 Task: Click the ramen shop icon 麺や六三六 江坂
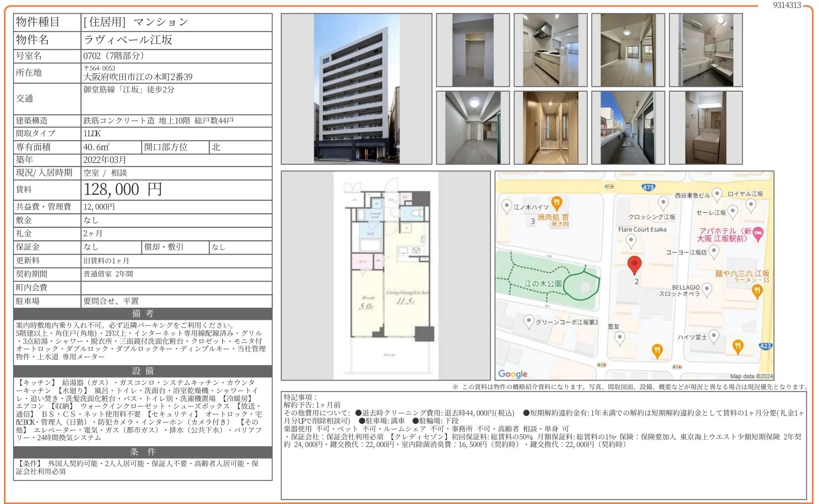point(757,290)
